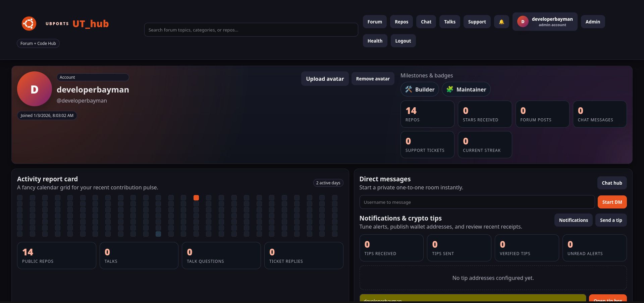The image size is (644, 303).
Task: Click the small D avatar in navbar
Action: tap(523, 22)
